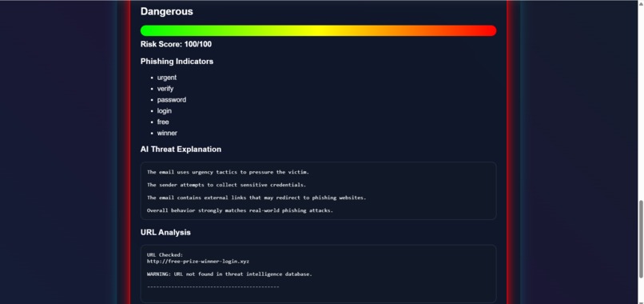Select the Risk Score: 100/100 text
Screen dimensions: 644x304
(x=177, y=44)
